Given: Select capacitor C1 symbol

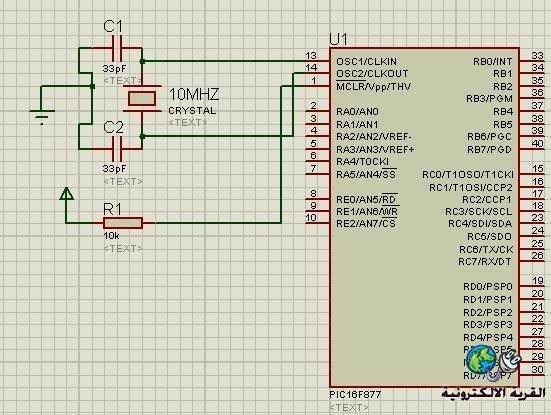Looking at the screenshot, I should tap(117, 48).
